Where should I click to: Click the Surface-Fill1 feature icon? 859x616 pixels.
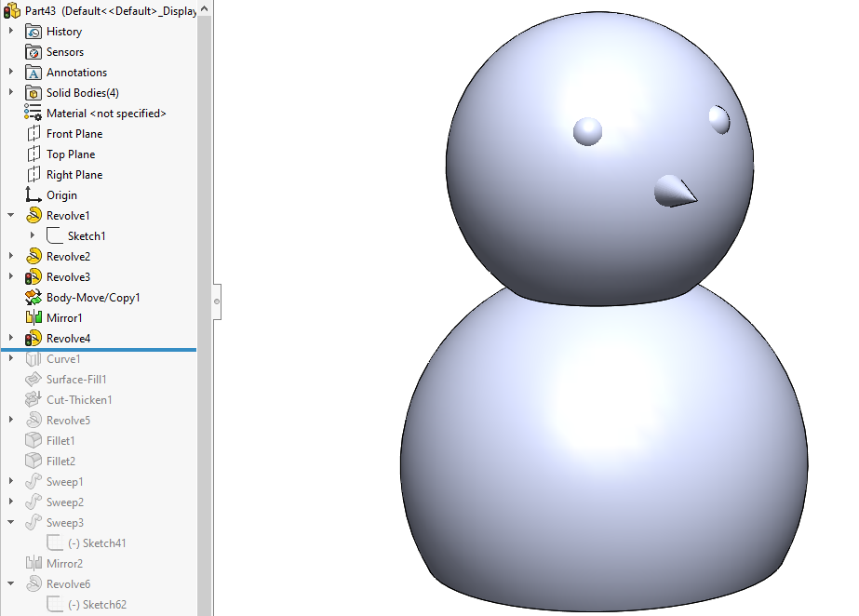(x=34, y=380)
